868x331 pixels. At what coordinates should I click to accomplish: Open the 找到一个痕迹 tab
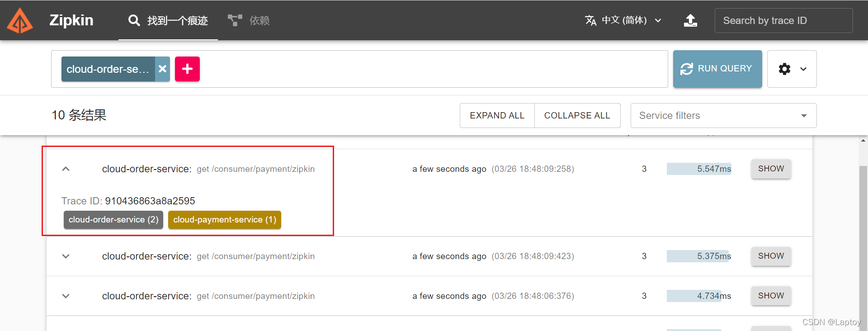168,20
